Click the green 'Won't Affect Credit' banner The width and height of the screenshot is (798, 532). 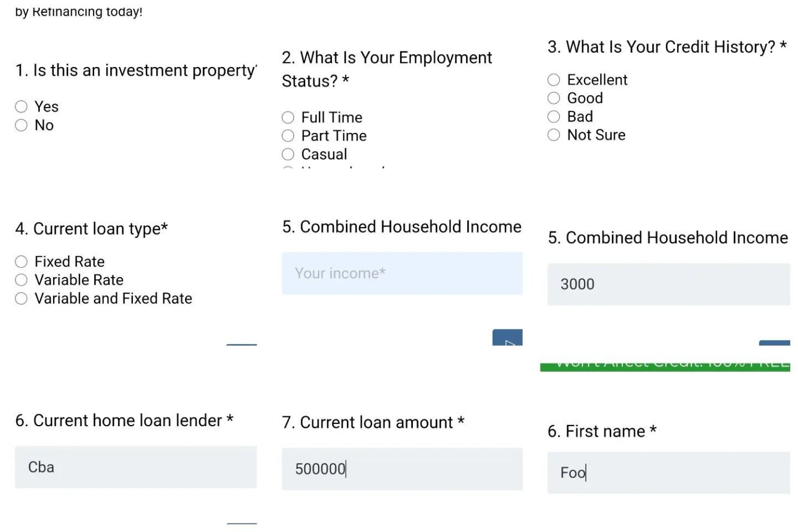click(x=665, y=366)
